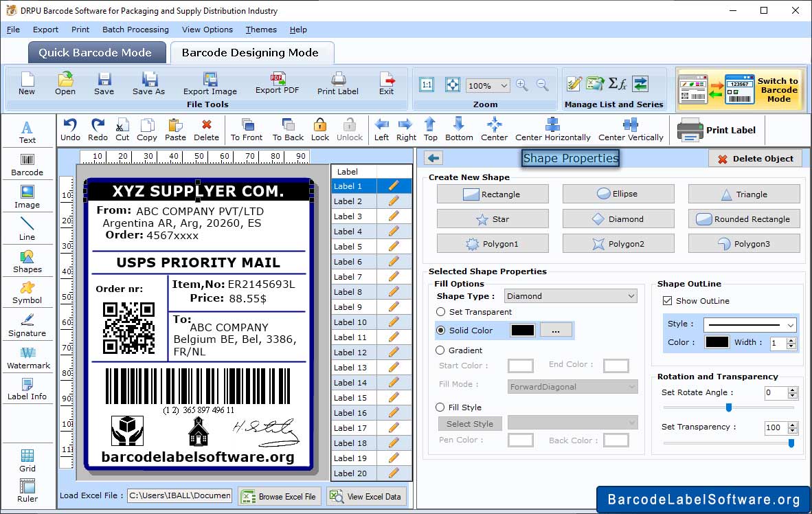Open Label Info in sidebar
Screen dimensions: 812x514
point(27,389)
